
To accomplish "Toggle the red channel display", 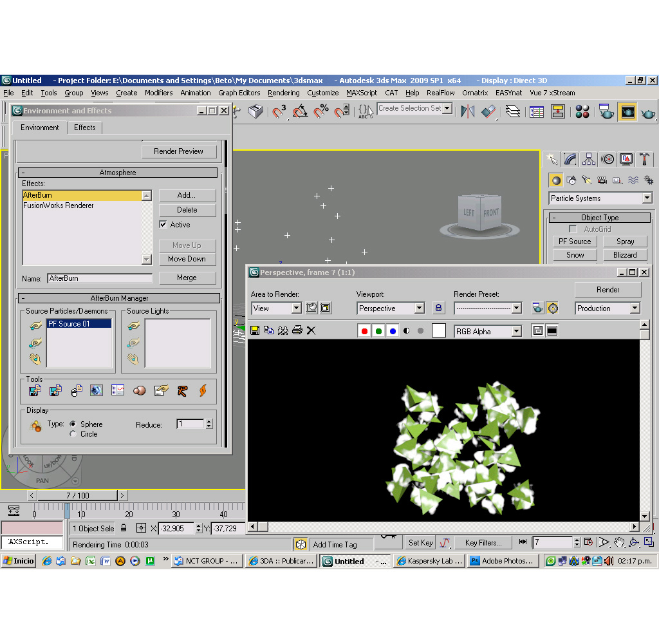I will pos(364,331).
